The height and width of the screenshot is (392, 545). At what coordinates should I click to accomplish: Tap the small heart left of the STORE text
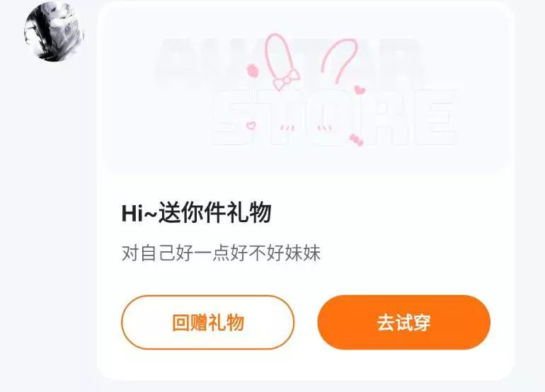(x=251, y=125)
